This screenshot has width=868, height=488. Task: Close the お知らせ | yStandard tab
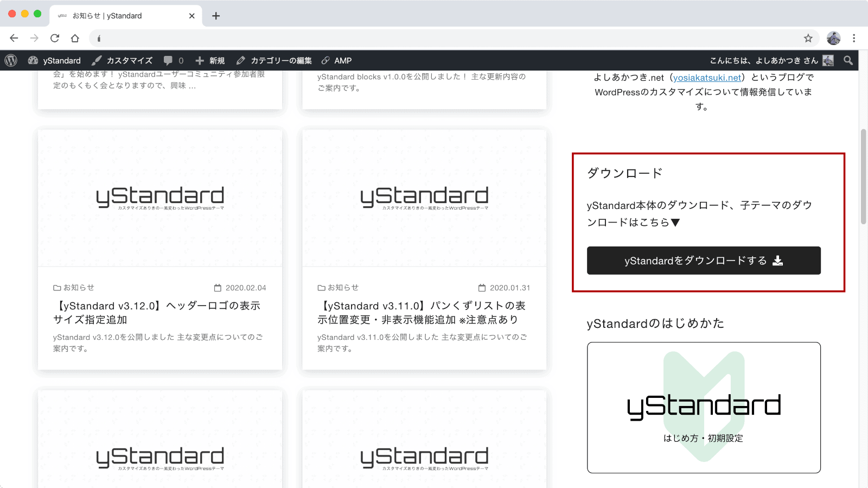[192, 16]
